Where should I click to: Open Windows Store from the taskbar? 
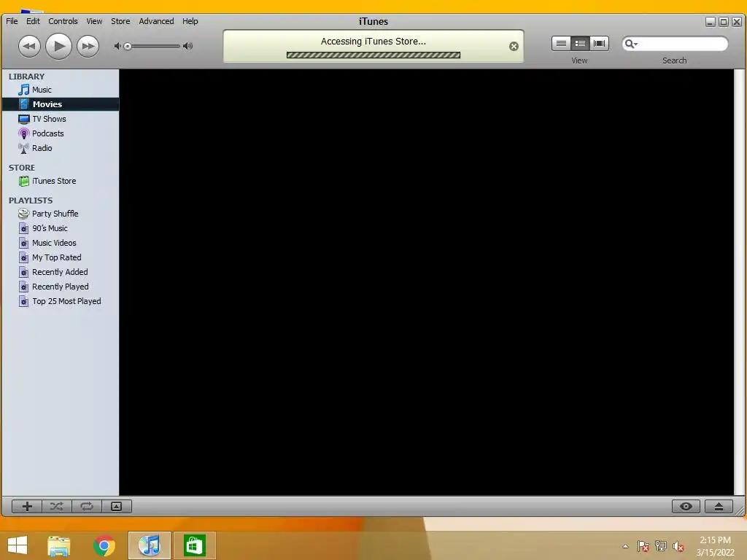click(x=194, y=545)
